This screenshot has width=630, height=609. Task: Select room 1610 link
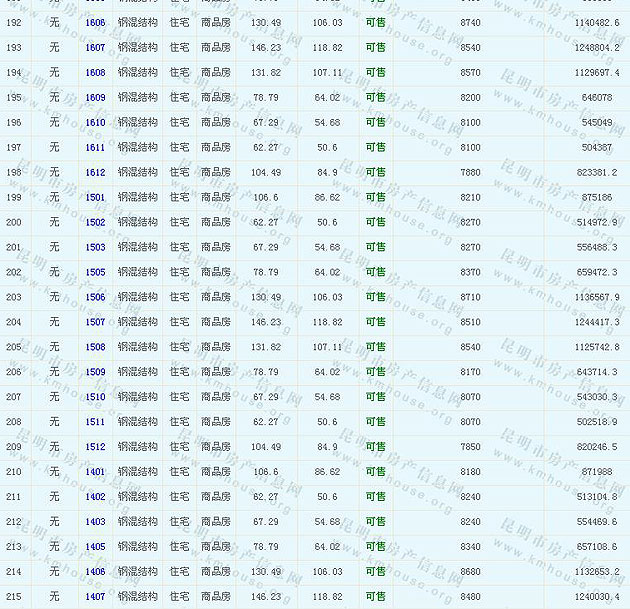click(x=95, y=122)
